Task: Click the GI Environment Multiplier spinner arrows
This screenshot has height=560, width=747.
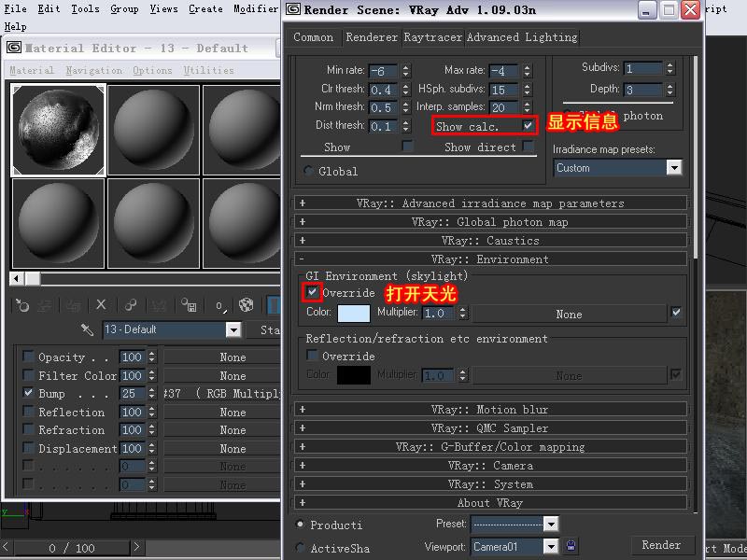Action: pos(462,313)
